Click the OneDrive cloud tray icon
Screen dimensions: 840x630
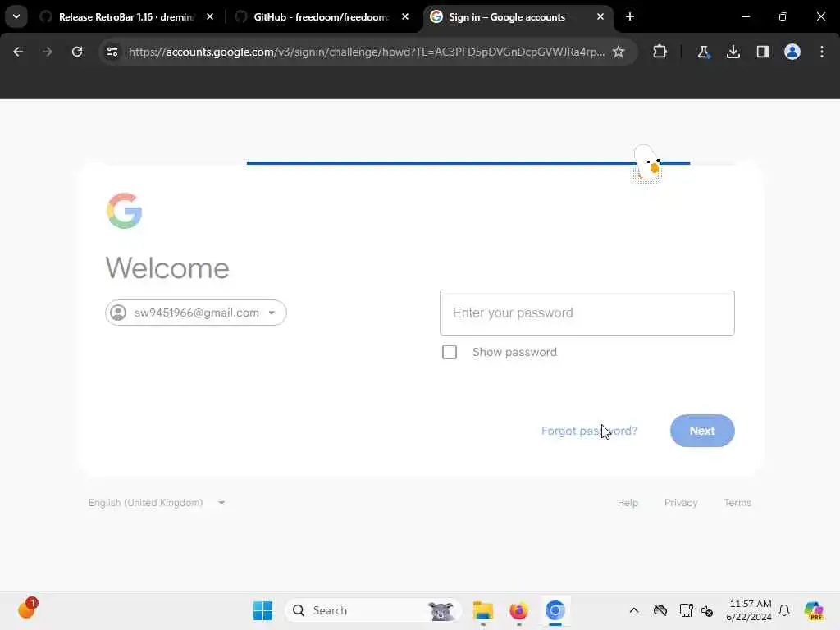click(x=660, y=610)
